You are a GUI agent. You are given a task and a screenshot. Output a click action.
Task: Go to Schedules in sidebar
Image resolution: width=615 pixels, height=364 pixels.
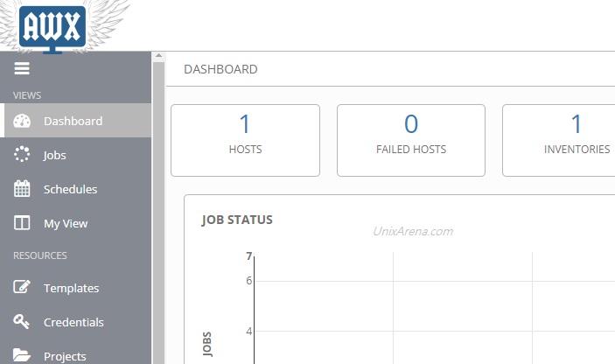70,189
